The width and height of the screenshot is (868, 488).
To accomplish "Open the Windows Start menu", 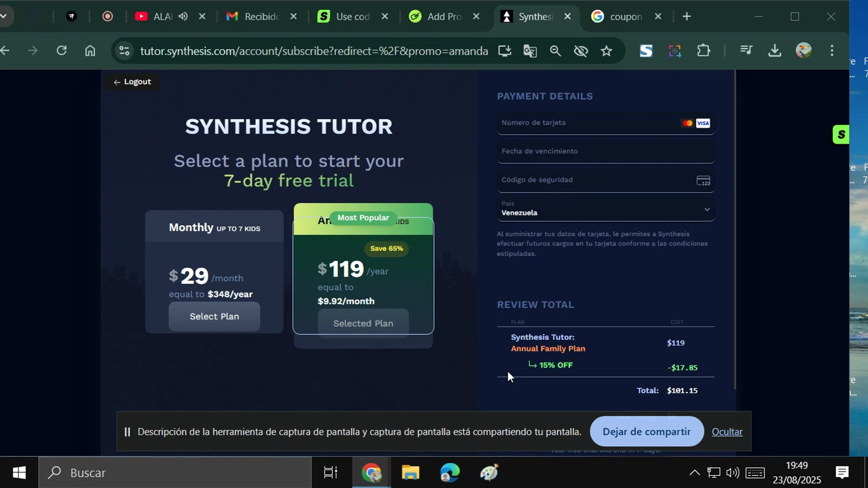I will point(19,472).
